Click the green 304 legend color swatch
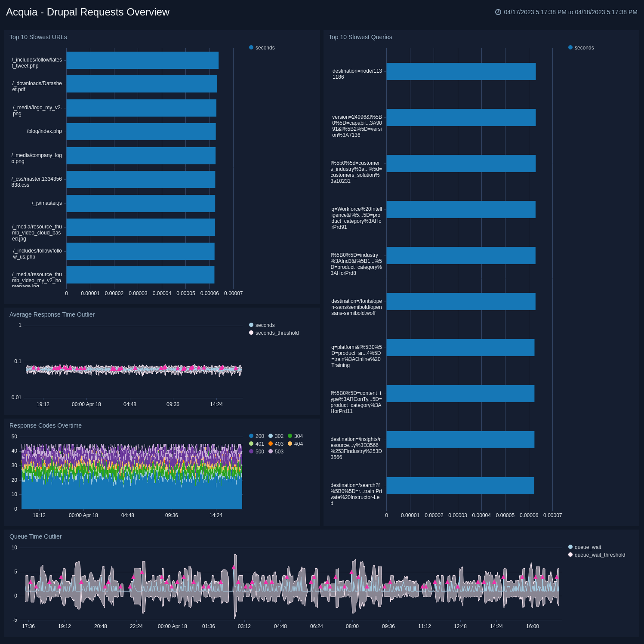This screenshot has width=644, height=644. tap(290, 436)
